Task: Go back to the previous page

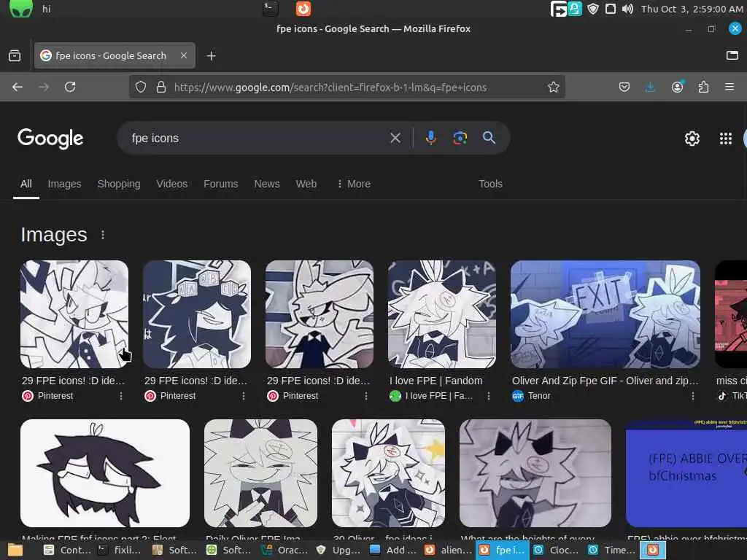Action: (x=18, y=87)
